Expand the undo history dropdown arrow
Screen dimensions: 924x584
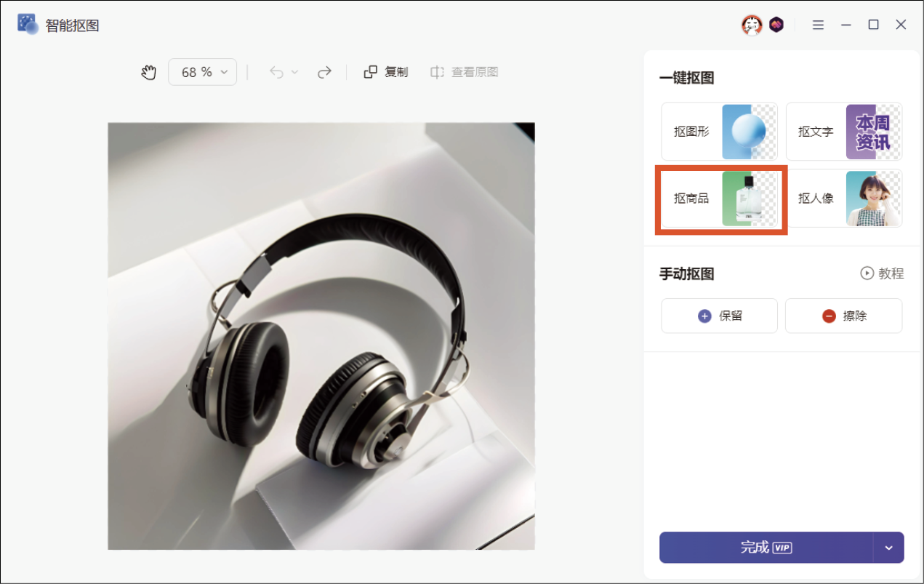point(294,72)
